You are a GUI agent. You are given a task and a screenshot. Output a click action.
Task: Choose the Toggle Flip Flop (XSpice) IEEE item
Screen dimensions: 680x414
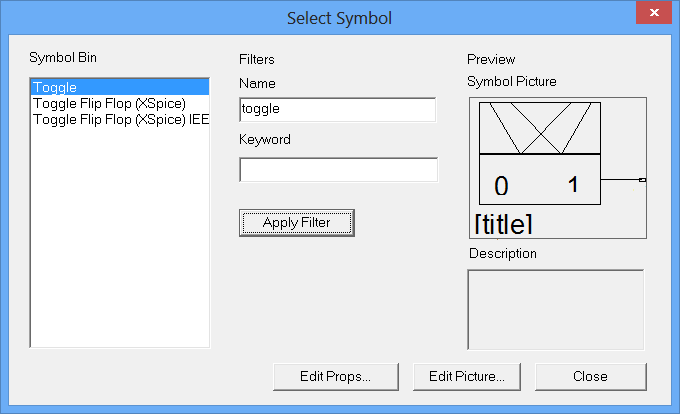pyautogui.click(x=120, y=119)
